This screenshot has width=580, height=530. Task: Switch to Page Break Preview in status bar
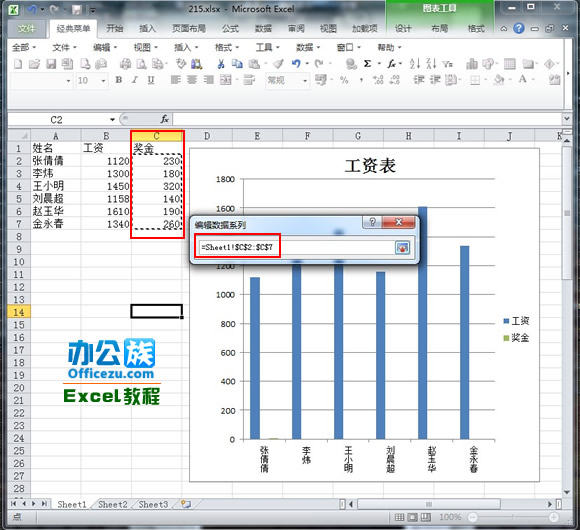[425, 517]
